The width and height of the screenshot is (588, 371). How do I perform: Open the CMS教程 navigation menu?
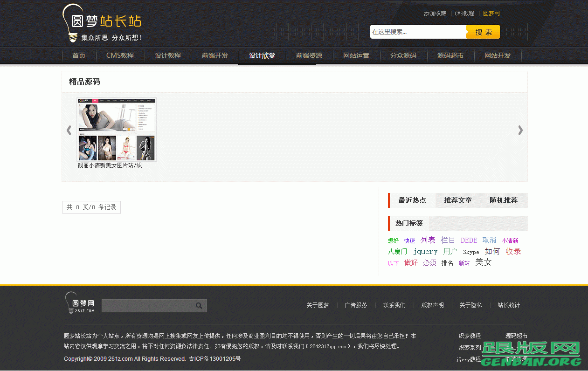tap(120, 55)
